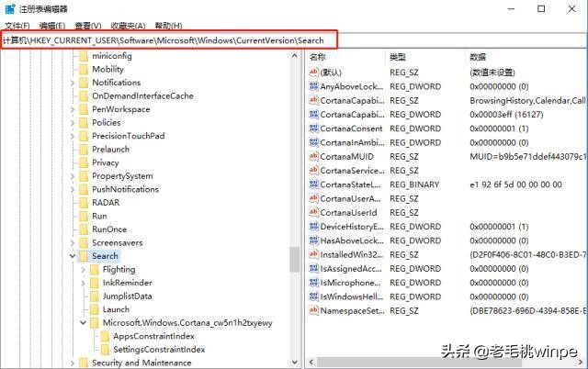This screenshot has width=588, height=369.
Task: Click the RADAR folder icon
Action: (x=84, y=203)
